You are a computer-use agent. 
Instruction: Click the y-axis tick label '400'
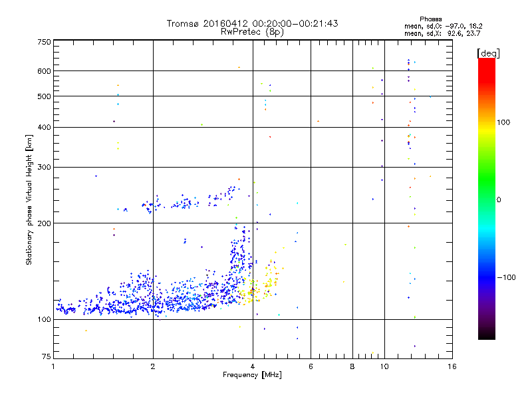click(45, 128)
